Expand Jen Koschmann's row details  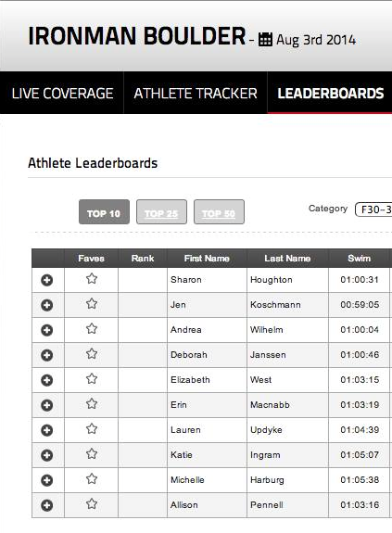tap(47, 305)
